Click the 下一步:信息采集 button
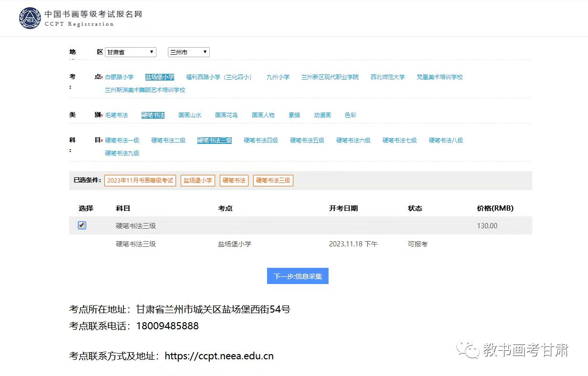Image resolution: width=588 pixels, height=376 pixels. click(298, 276)
